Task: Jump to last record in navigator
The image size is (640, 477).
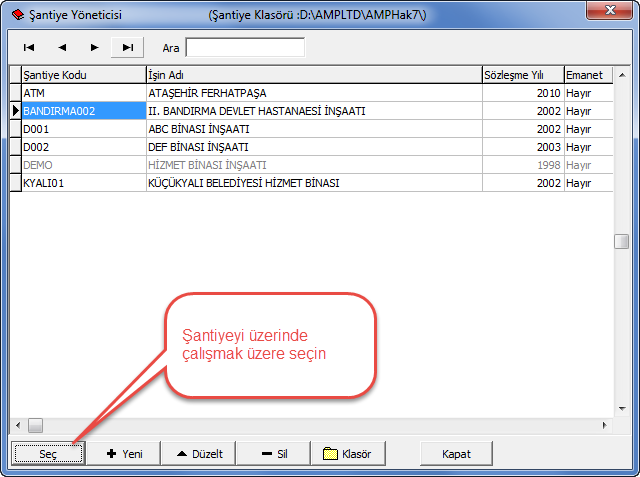Action: click(128, 47)
